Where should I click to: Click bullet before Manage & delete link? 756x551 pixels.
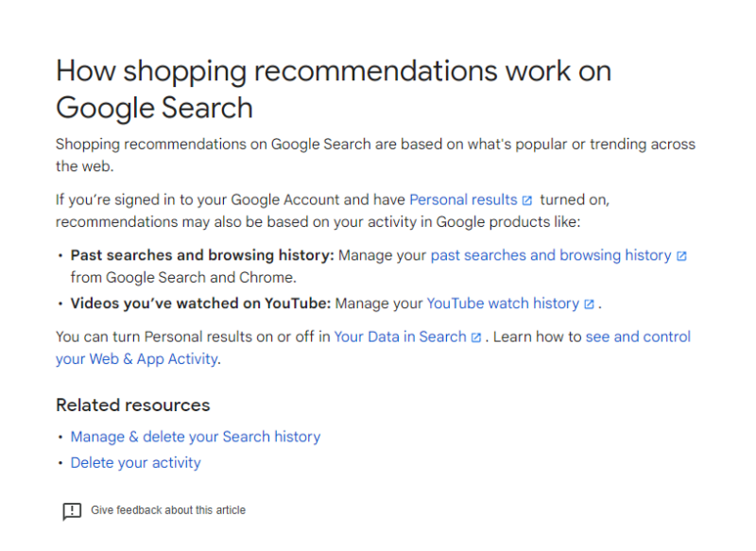[x=61, y=438]
